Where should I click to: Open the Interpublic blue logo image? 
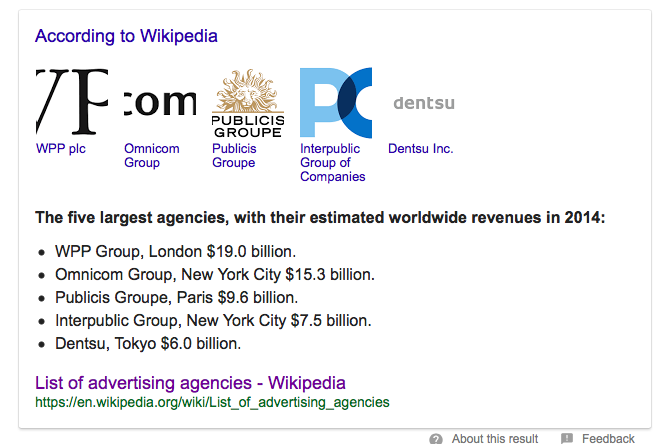click(336, 102)
